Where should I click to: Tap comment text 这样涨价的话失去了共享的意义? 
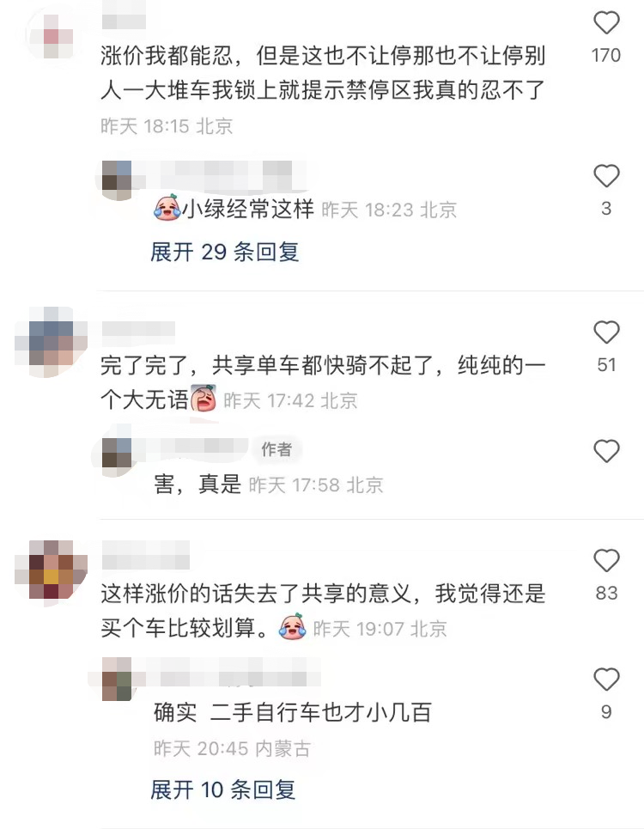tap(256, 594)
